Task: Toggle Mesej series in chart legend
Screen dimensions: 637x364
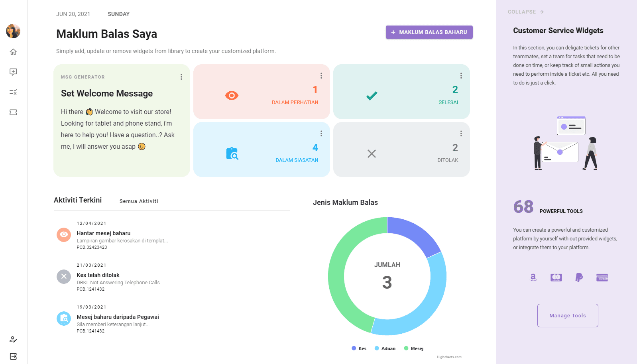Action: click(x=414, y=348)
